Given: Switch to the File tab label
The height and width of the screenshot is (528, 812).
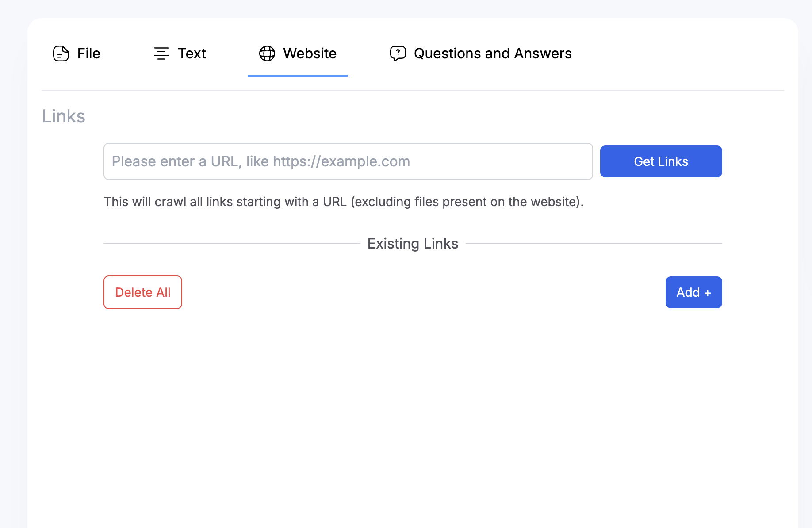Looking at the screenshot, I should [89, 54].
